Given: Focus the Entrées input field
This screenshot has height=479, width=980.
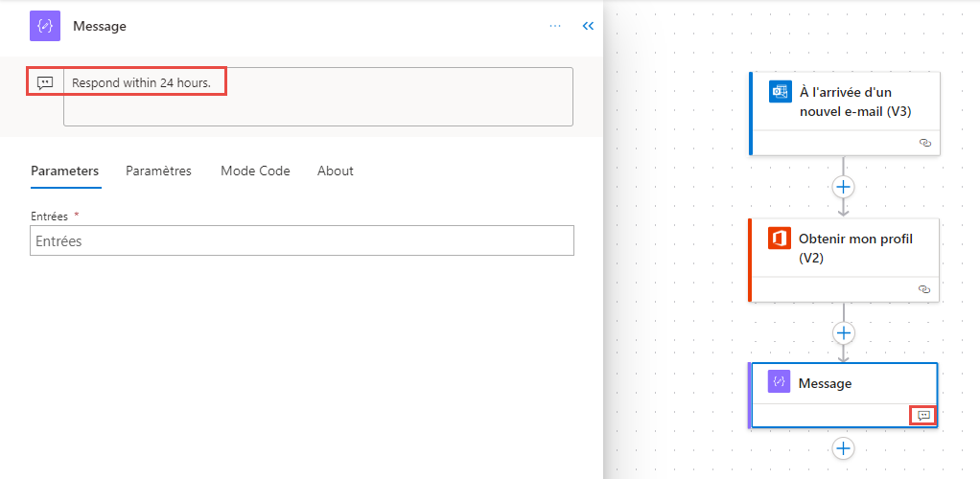Looking at the screenshot, I should pos(302,240).
